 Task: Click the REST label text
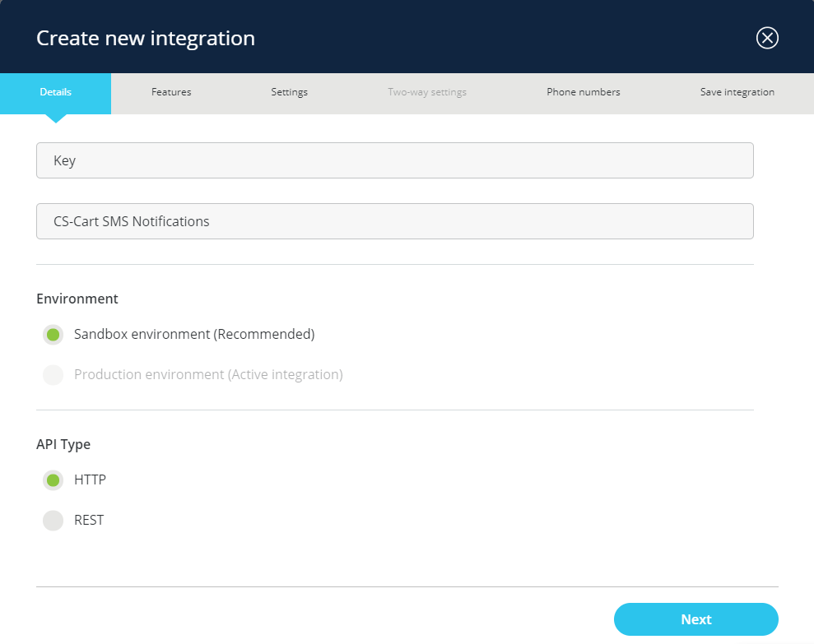pos(89,521)
